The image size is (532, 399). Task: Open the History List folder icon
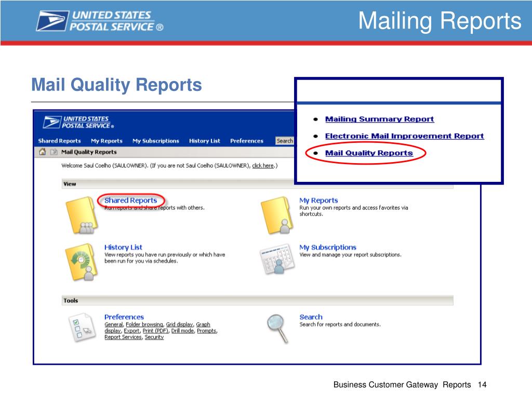(x=82, y=262)
